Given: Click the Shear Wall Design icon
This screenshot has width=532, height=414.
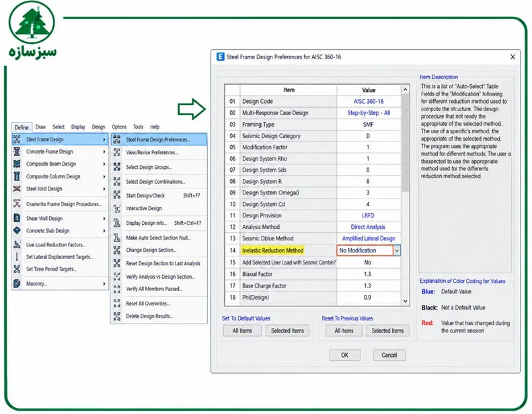Looking at the screenshot, I should (17, 218).
